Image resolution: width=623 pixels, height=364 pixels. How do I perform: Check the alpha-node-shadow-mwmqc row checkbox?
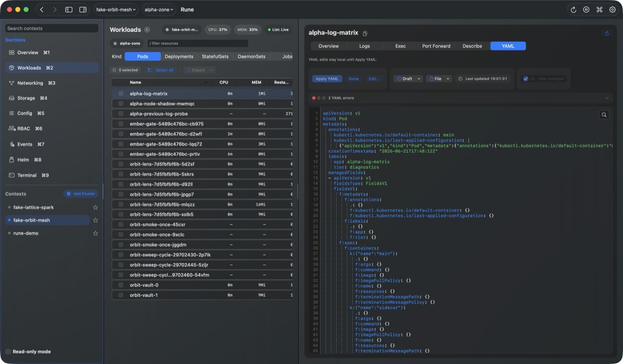coord(121,104)
